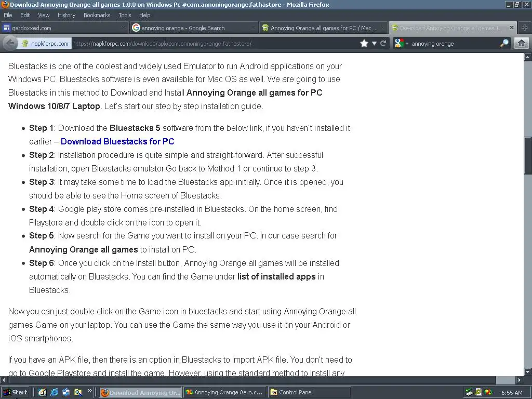The height and width of the screenshot is (399, 532).
Task: Go back with the browser Back arrow
Action: [x=10, y=44]
